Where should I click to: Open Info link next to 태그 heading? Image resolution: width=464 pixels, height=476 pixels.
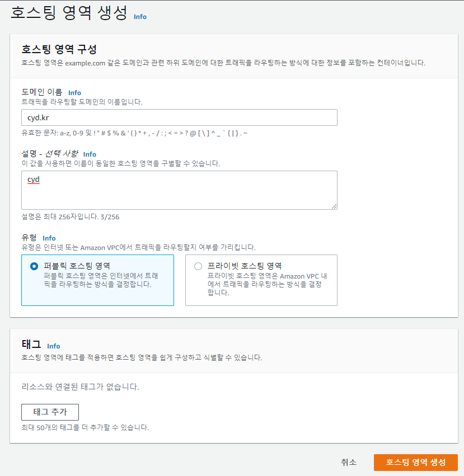click(x=54, y=346)
